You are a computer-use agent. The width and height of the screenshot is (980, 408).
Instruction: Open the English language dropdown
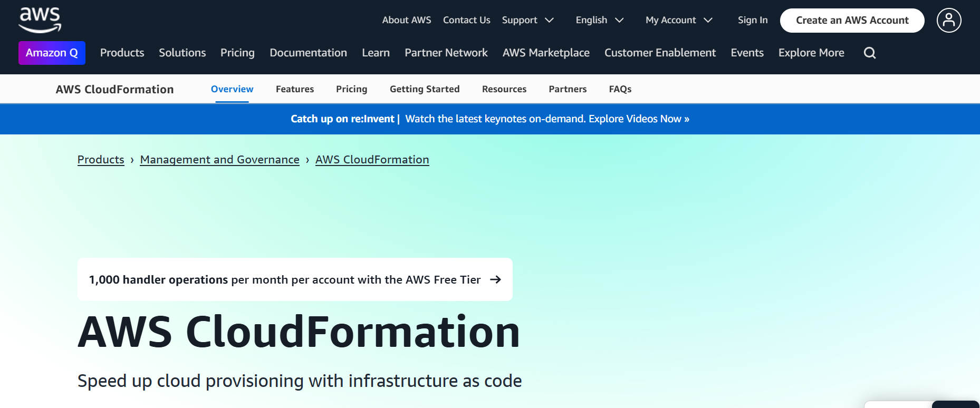pos(599,20)
